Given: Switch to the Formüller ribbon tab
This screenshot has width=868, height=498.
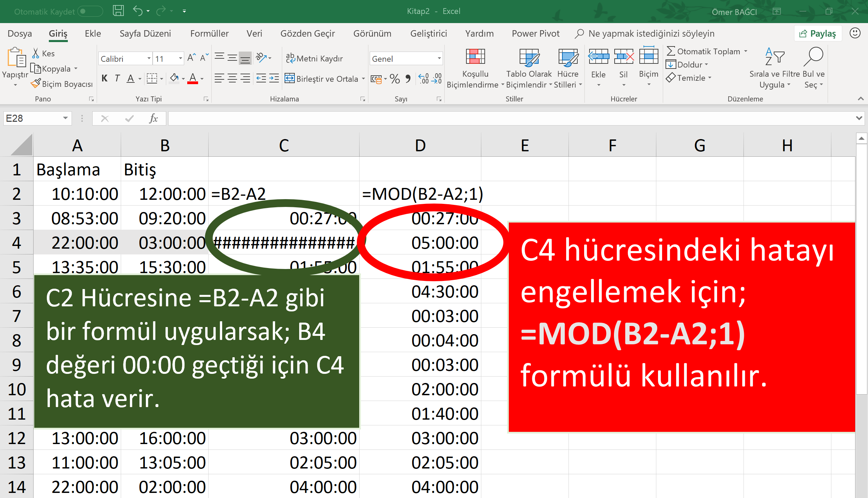Looking at the screenshot, I should point(209,33).
